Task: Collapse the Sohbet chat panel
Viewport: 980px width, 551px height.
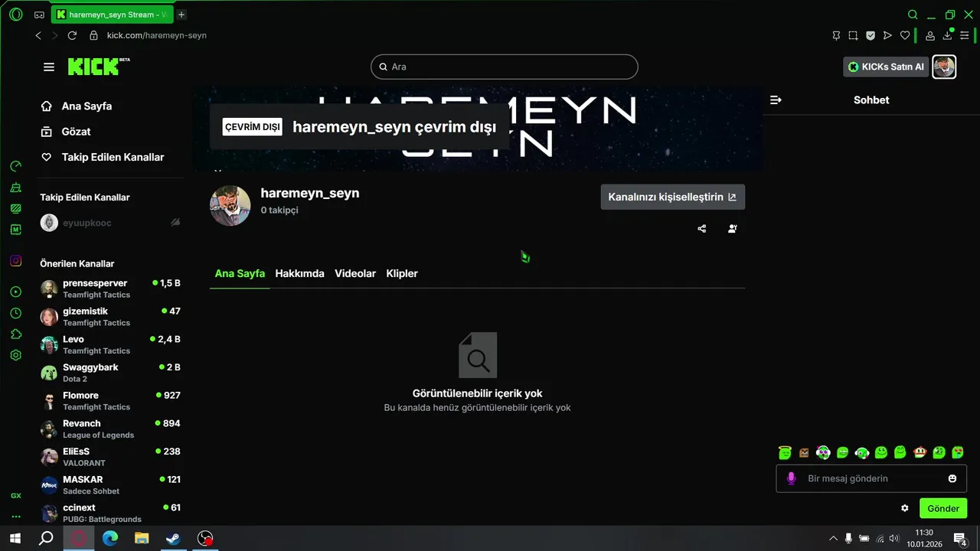Action: point(776,99)
